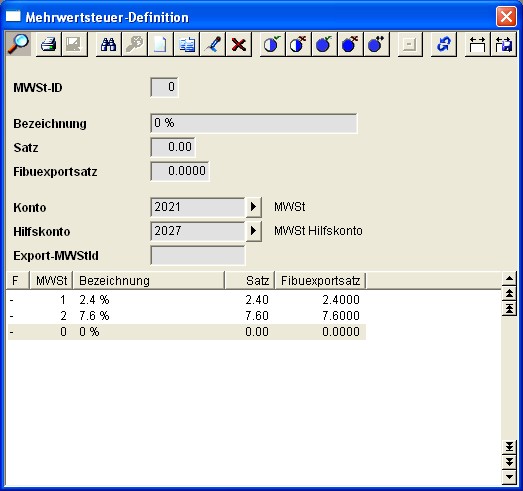Click the blue refresh arrows icon
This screenshot has height=491, width=523.
point(444,44)
